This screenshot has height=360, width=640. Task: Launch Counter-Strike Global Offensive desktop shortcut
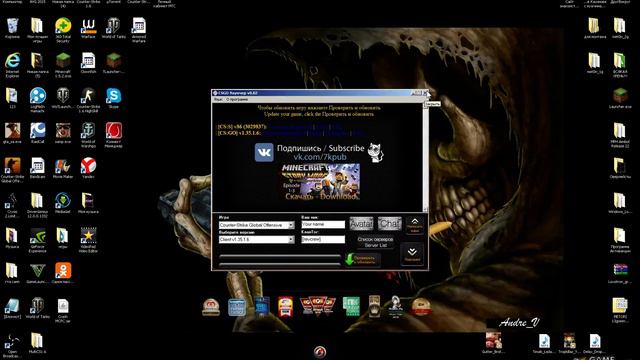[12, 170]
